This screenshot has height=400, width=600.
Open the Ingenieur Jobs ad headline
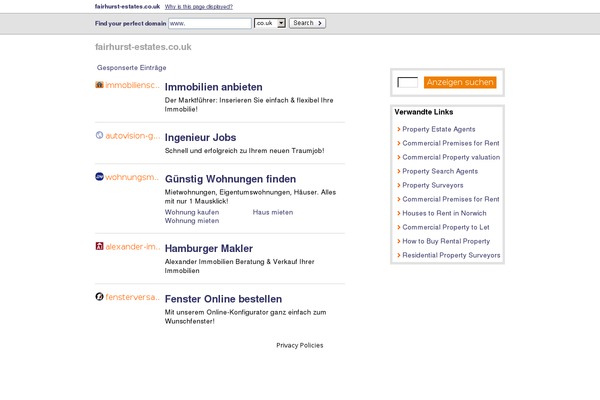(201, 137)
